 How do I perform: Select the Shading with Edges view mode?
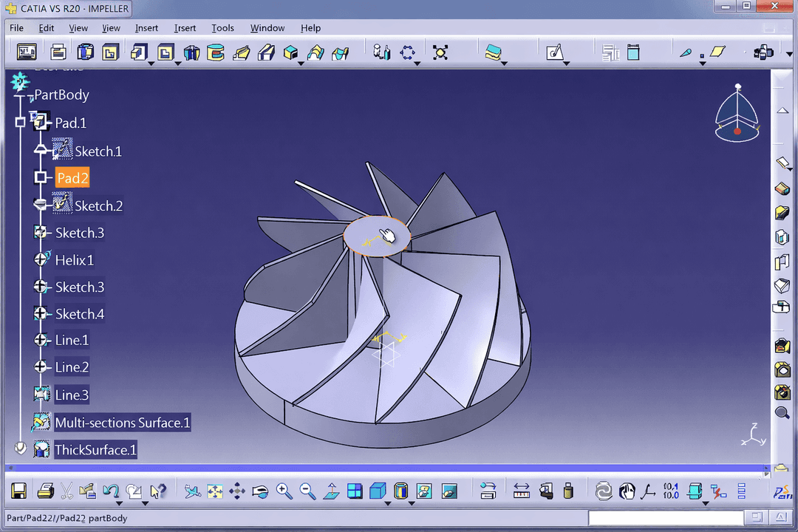tap(377, 491)
